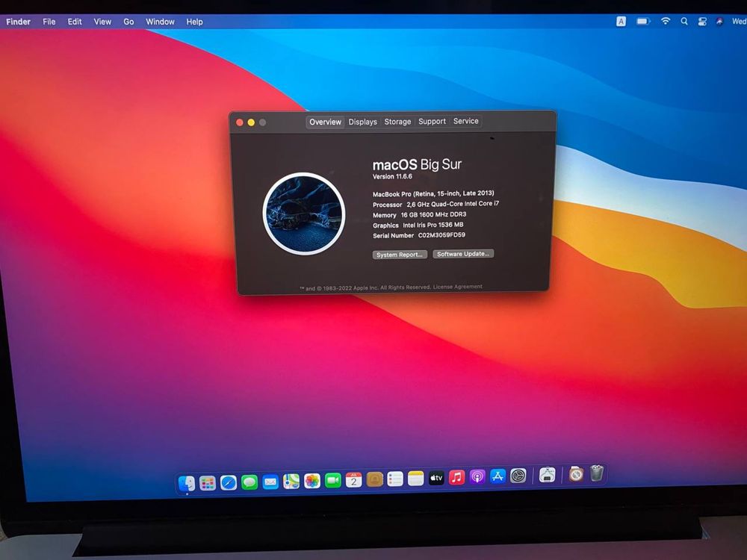Click the Software Update button
This screenshot has width=747, height=560.
click(463, 254)
